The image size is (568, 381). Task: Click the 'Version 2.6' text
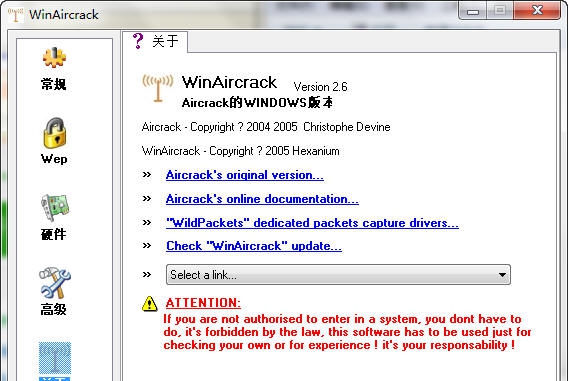(320, 87)
